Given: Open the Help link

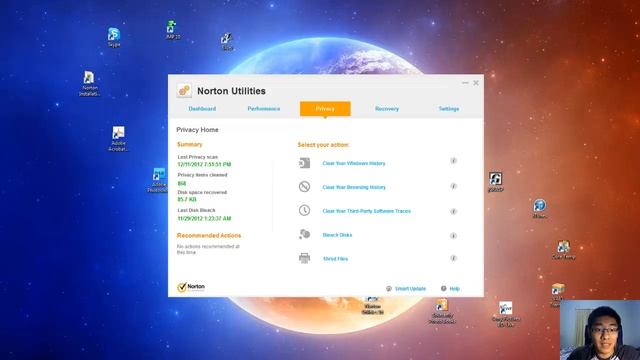Looking at the screenshot, I should coord(454,289).
